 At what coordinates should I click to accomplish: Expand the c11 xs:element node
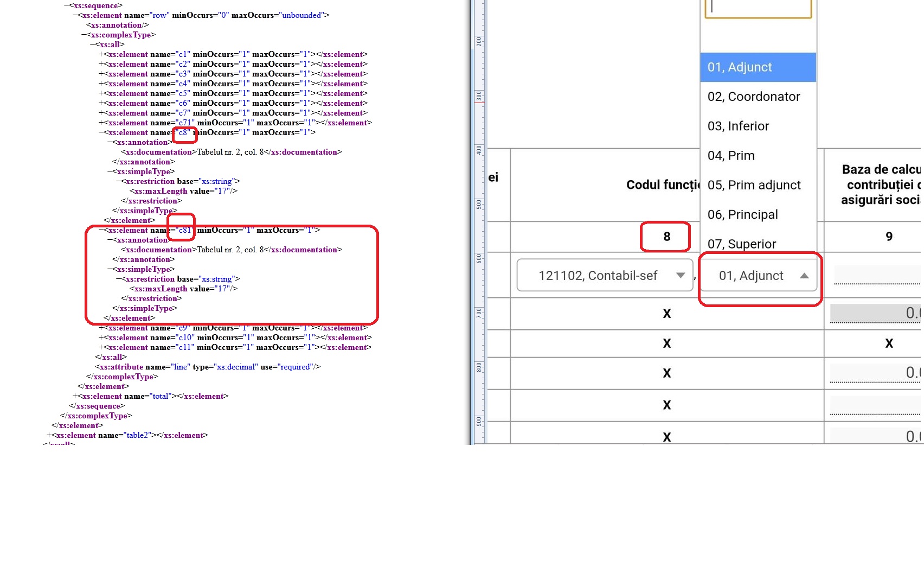coord(101,347)
